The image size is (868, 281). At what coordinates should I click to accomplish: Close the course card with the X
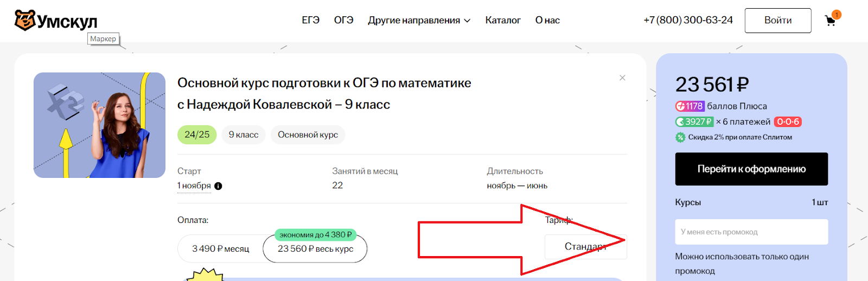click(x=622, y=78)
